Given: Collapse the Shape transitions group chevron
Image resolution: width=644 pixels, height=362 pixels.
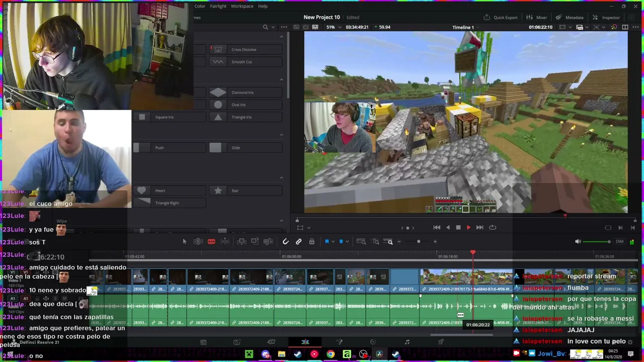Looking at the screenshot, I should click(281, 177).
